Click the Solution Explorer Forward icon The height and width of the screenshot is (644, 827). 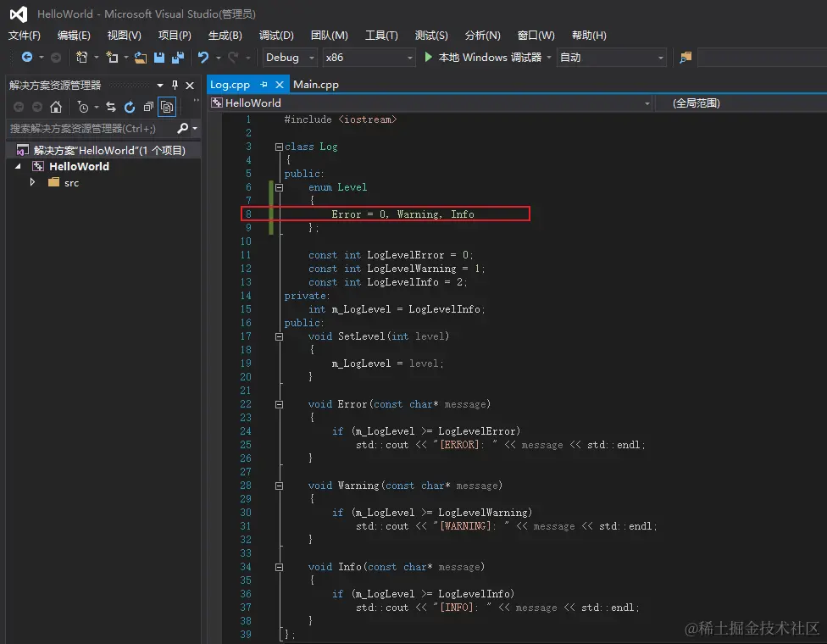point(37,107)
